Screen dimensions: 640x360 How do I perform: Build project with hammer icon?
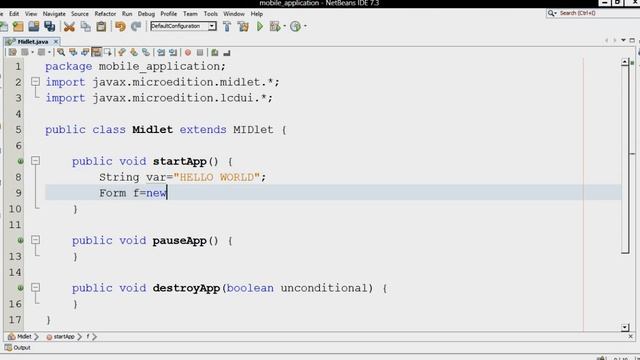click(x=227, y=27)
